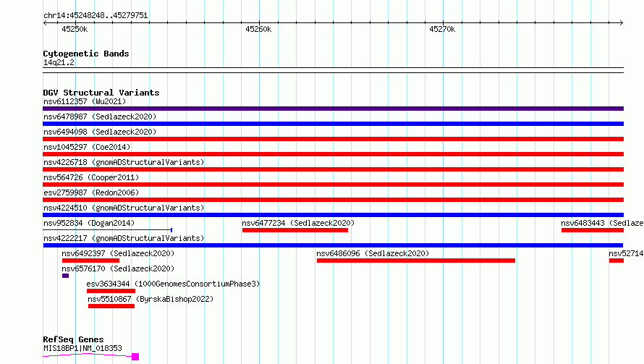Open esv3634344 1000GenomesConsortiumPhase3 label
The height and width of the screenshot is (364, 644).
(x=173, y=284)
